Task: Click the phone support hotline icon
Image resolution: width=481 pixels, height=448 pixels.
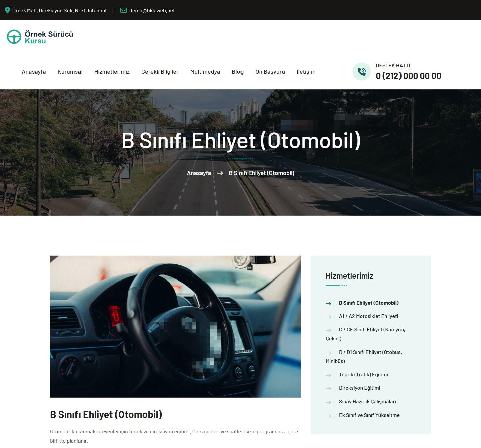Action: 361,72
